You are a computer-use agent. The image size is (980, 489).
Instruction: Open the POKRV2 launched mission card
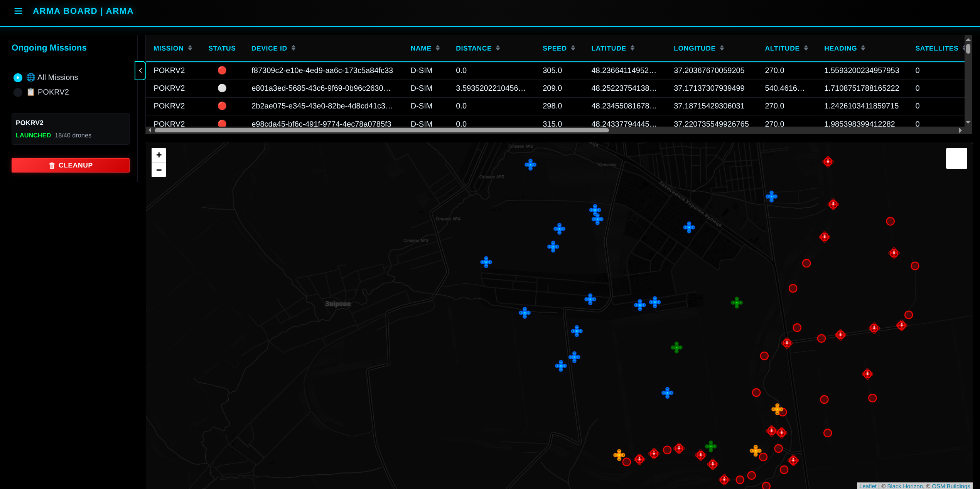[x=71, y=129]
